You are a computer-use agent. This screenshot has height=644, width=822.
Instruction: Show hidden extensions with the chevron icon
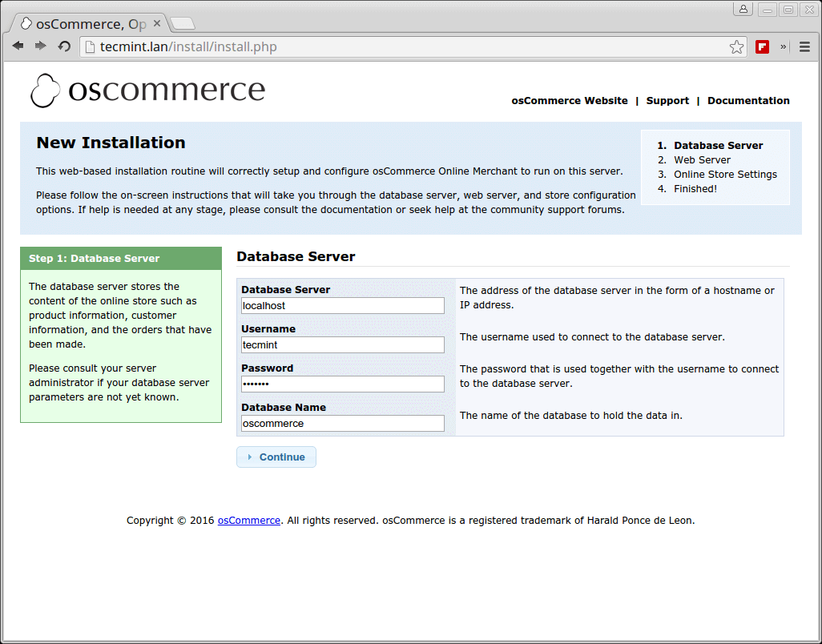784,46
